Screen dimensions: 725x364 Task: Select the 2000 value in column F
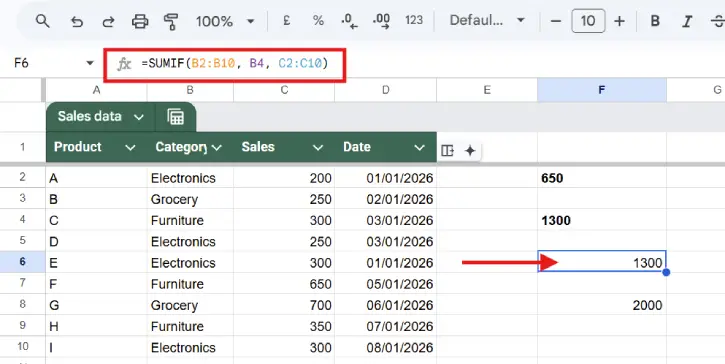[602, 305]
